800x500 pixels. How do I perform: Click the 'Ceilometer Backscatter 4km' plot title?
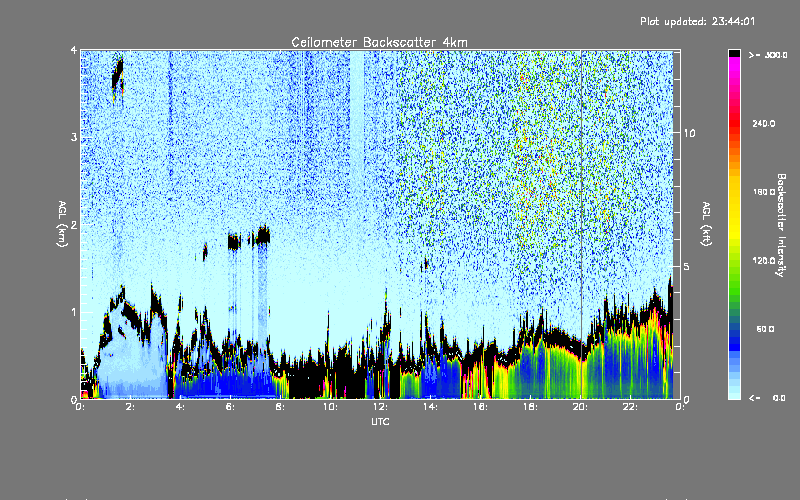tap(379, 42)
